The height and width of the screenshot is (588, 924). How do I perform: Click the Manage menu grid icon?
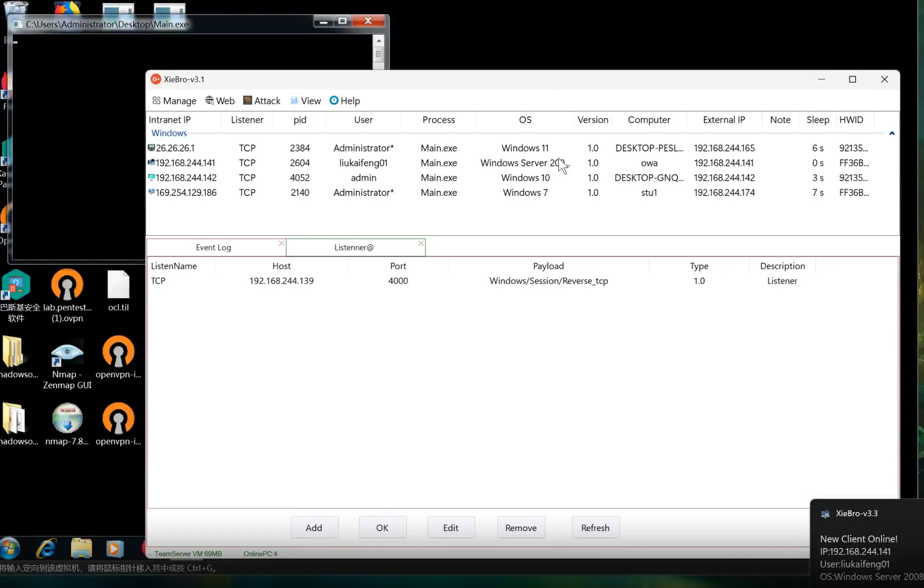pyautogui.click(x=156, y=100)
